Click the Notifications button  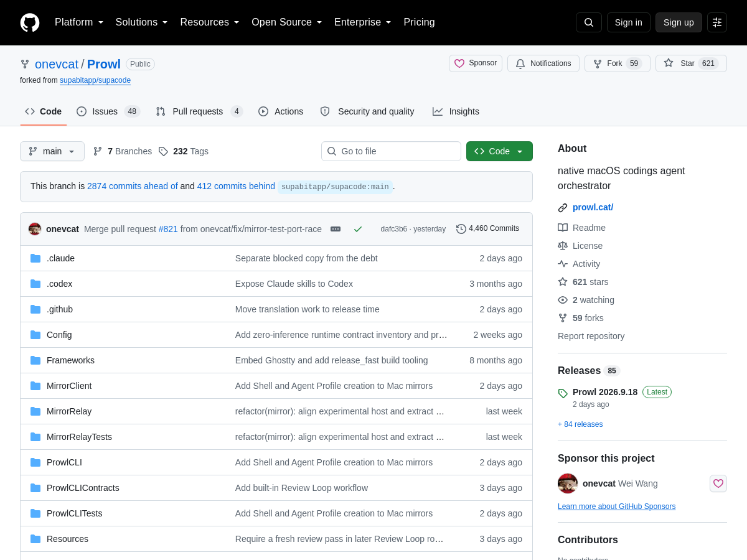point(543,63)
